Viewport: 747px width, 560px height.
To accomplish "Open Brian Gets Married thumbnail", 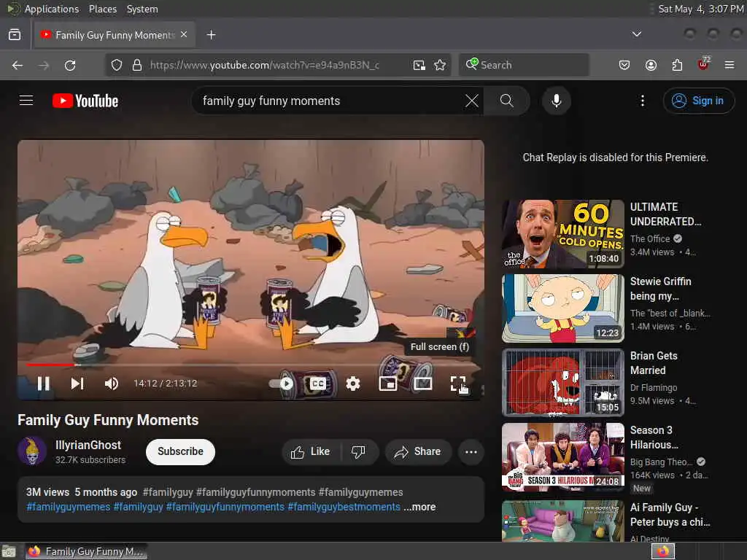I will (x=562, y=382).
